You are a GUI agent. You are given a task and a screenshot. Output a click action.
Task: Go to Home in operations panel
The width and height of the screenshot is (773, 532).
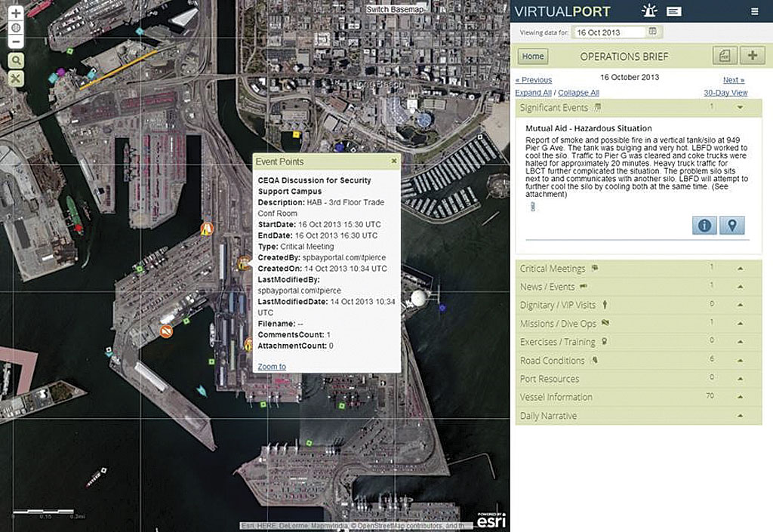tap(533, 56)
